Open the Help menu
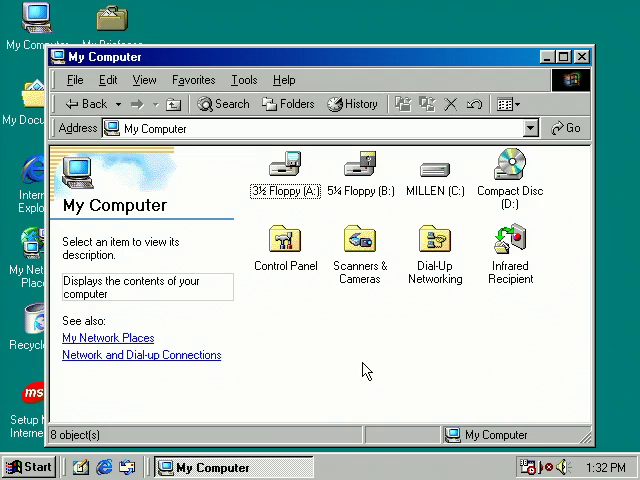This screenshot has height=480, width=640. tap(284, 80)
